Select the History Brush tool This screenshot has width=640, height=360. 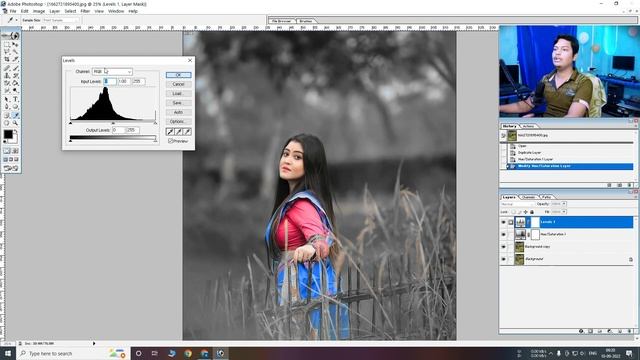click(15, 76)
